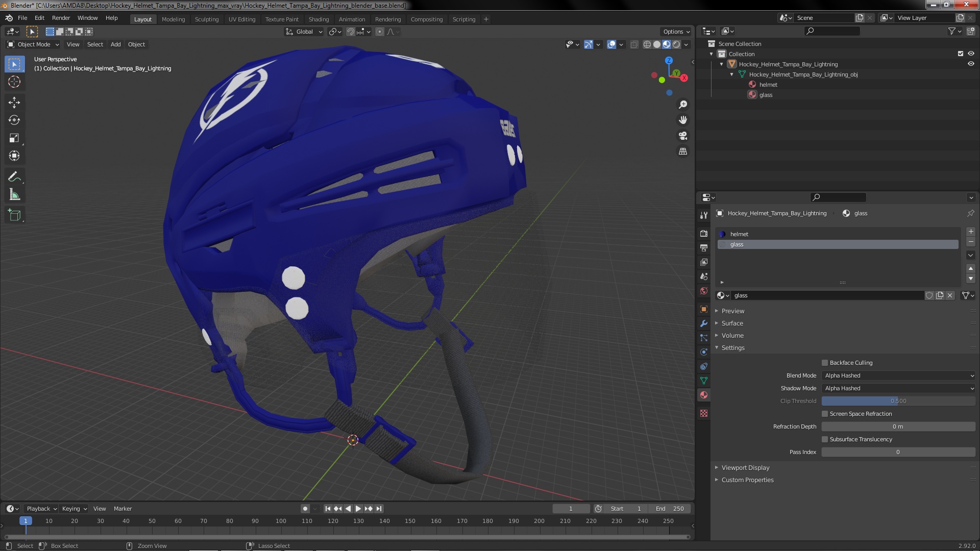Toggle camera view icon
The width and height of the screenshot is (980, 551).
[x=683, y=136]
